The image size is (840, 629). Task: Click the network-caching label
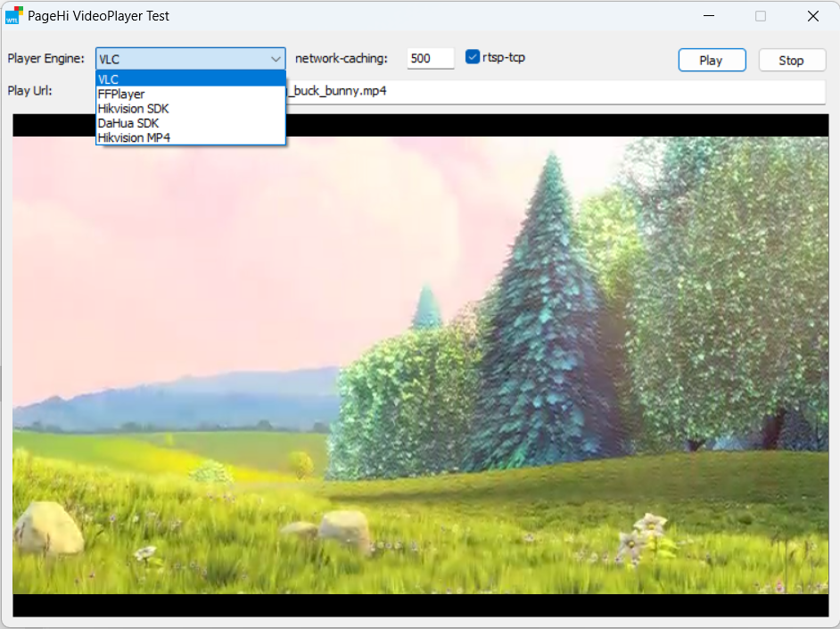point(342,58)
